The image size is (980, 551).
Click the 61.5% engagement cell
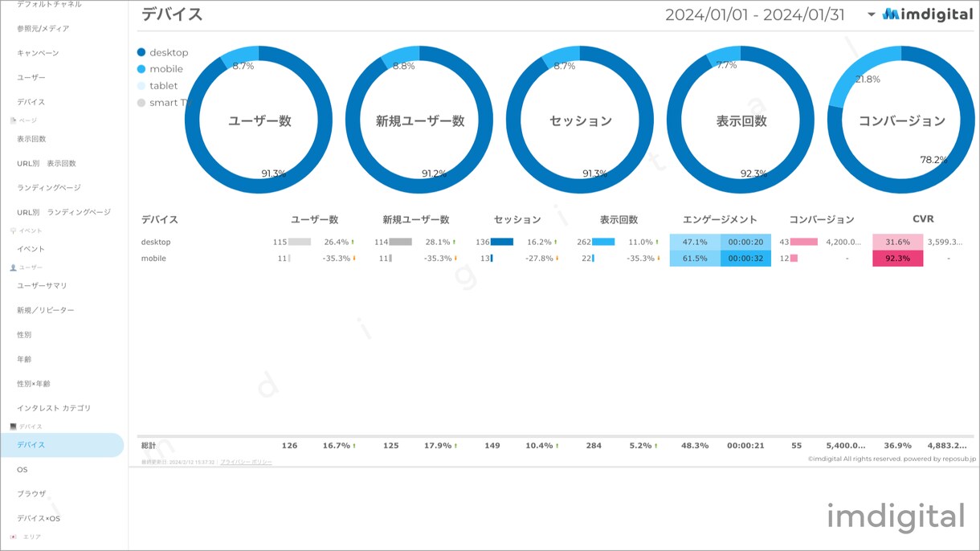pos(695,259)
